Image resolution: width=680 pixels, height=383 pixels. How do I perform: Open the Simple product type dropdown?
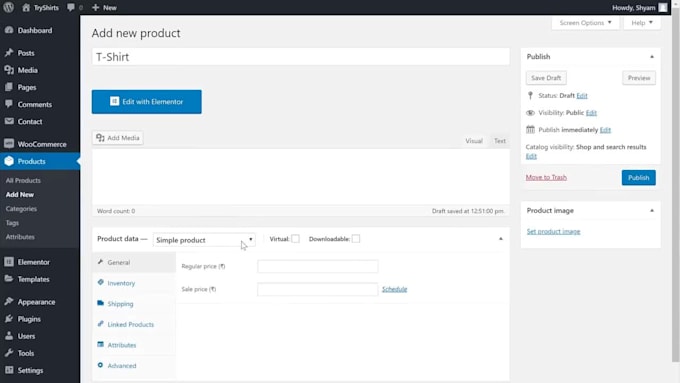point(204,240)
